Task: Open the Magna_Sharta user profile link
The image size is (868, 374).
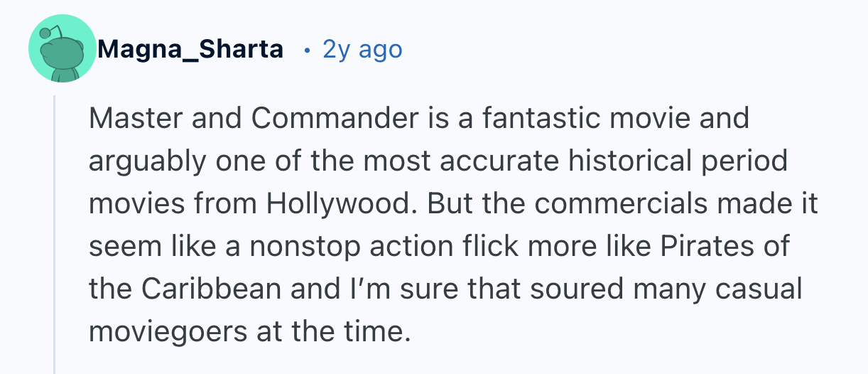Action: (x=190, y=50)
